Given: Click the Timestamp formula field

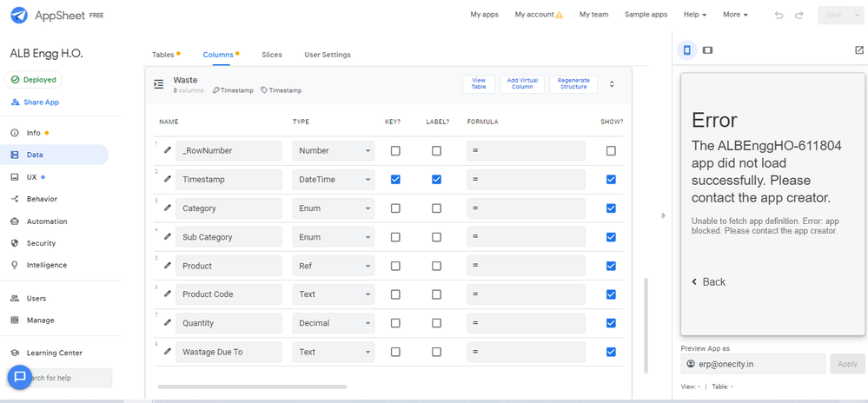Looking at the screenshot, I should coord(526,180).
